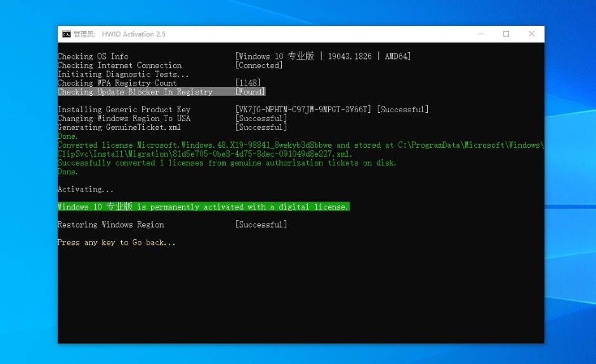Click 'Initiating Diagnostic Tests...' line

coord(123,74)
